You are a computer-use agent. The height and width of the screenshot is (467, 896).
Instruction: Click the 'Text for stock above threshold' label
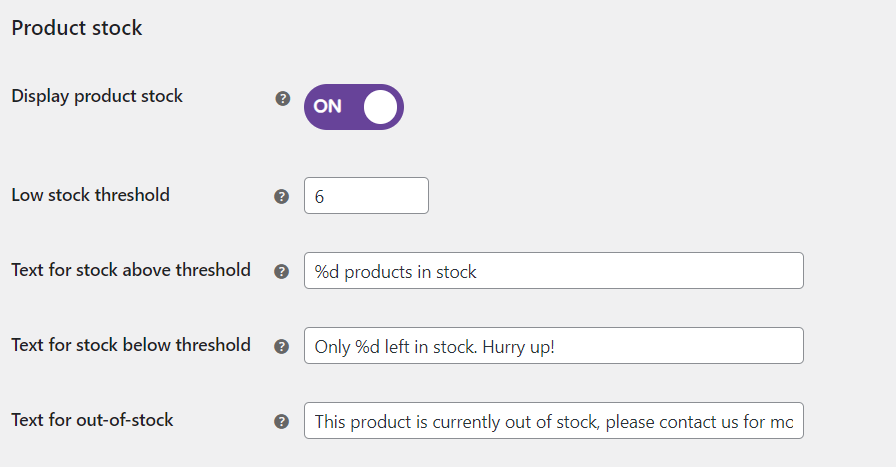click(x=130, y=270)
